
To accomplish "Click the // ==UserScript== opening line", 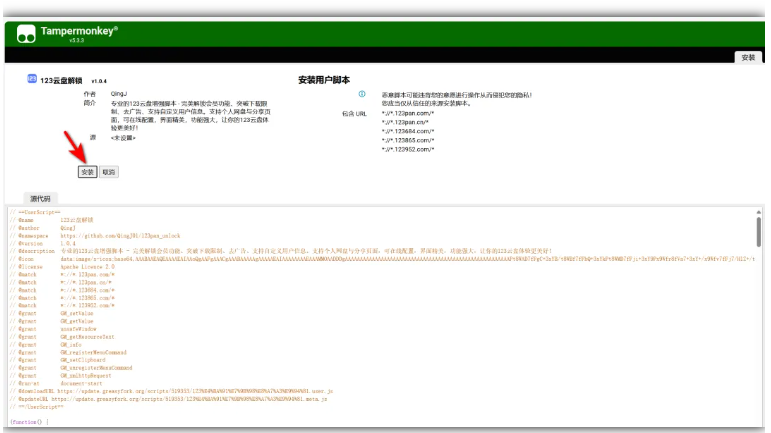I will pos(35,212).
